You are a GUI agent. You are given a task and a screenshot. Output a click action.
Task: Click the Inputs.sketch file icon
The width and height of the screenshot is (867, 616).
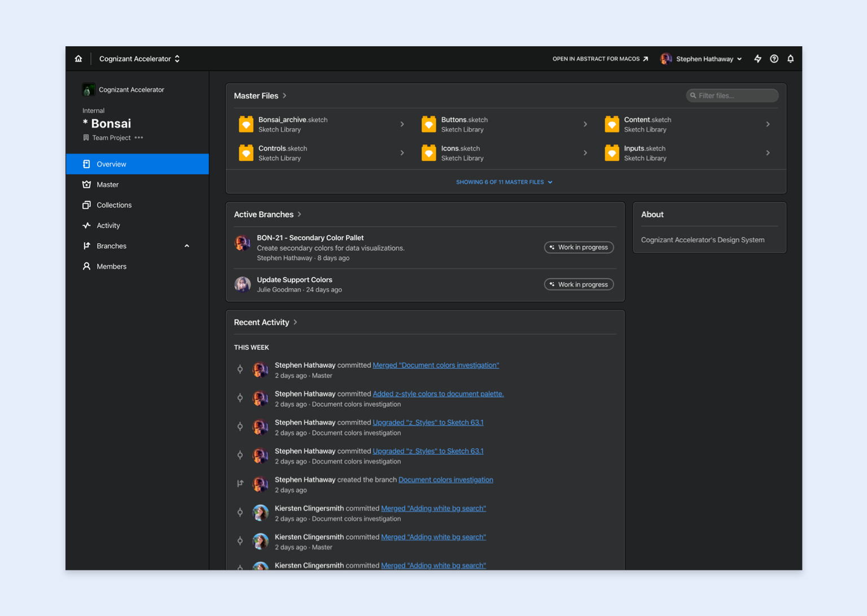pyautogui.click(x=612, y=153)
